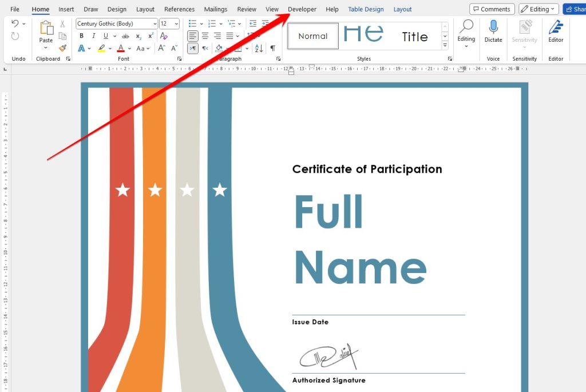Click the Issue Date field label
586x392 pixels.
click(x=310, y=322)
